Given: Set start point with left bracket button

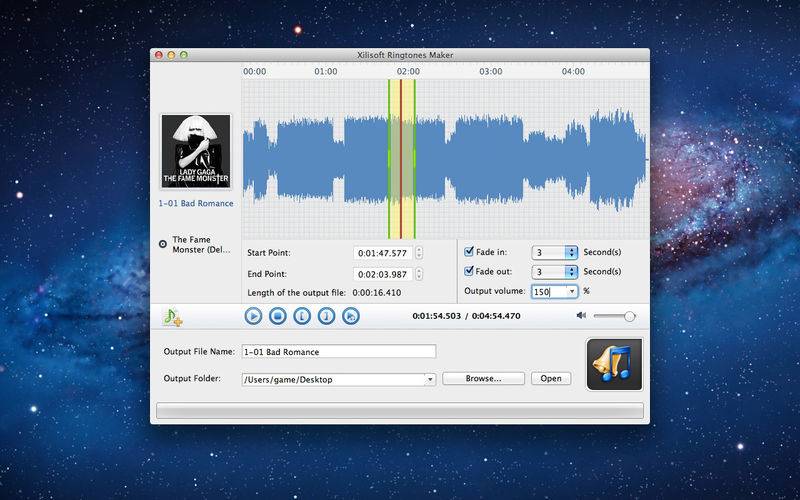Looking at the screenshot, I should pyautogui.click(x=302, y=316).
